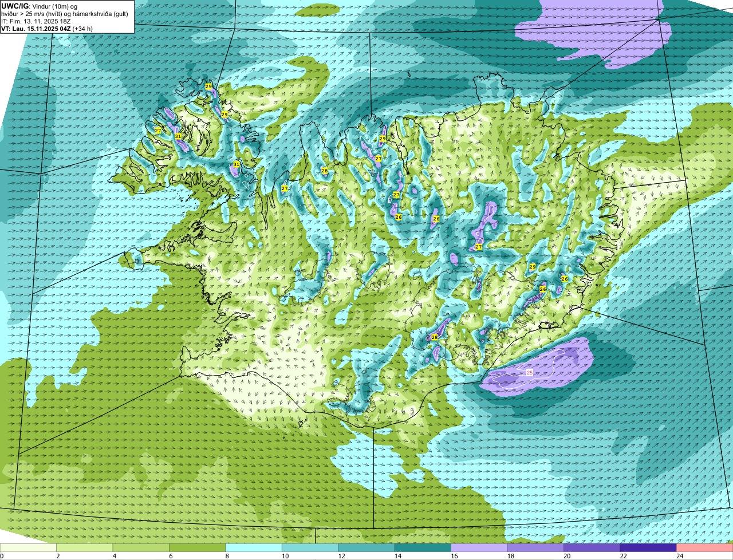Choose the 16–18 m/s light purple swatch
Image resolution: width=733 pixels, height=560 pixels.
480,548
